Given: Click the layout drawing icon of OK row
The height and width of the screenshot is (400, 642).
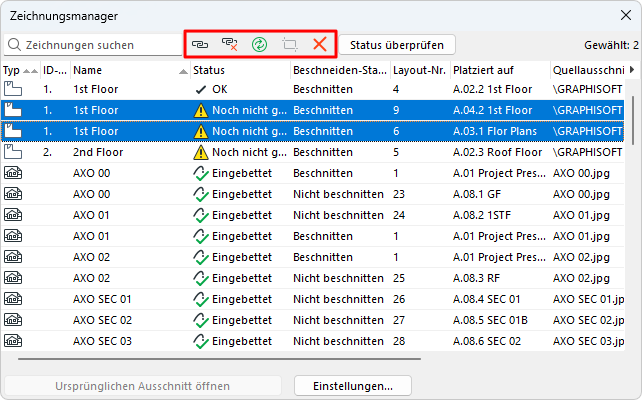Looking at the screenshot, I should tap(13, 89).
